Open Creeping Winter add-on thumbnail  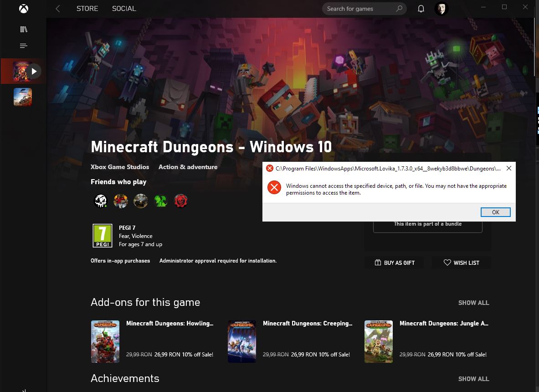coord(242,341)
